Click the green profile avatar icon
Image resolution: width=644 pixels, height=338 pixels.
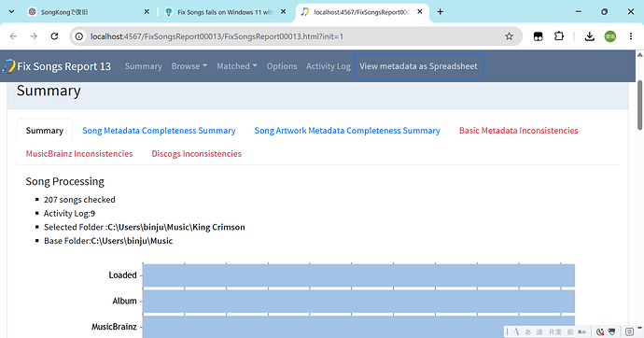point(610,36)
